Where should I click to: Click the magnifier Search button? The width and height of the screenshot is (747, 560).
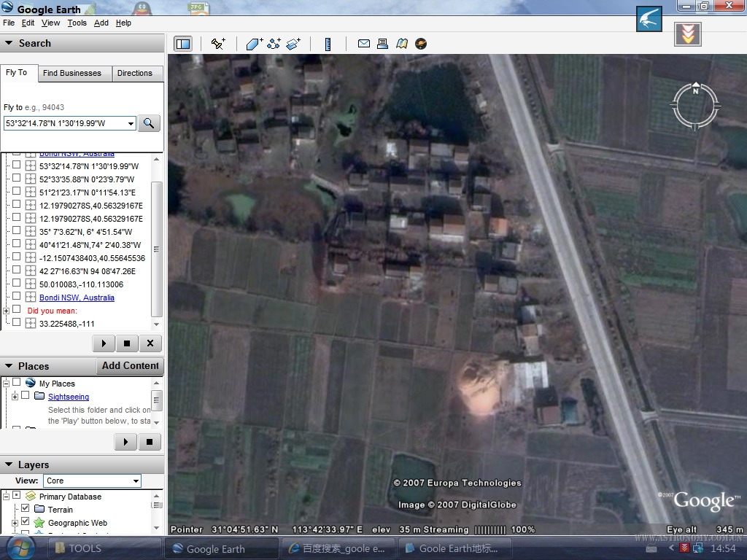point(149,123)
